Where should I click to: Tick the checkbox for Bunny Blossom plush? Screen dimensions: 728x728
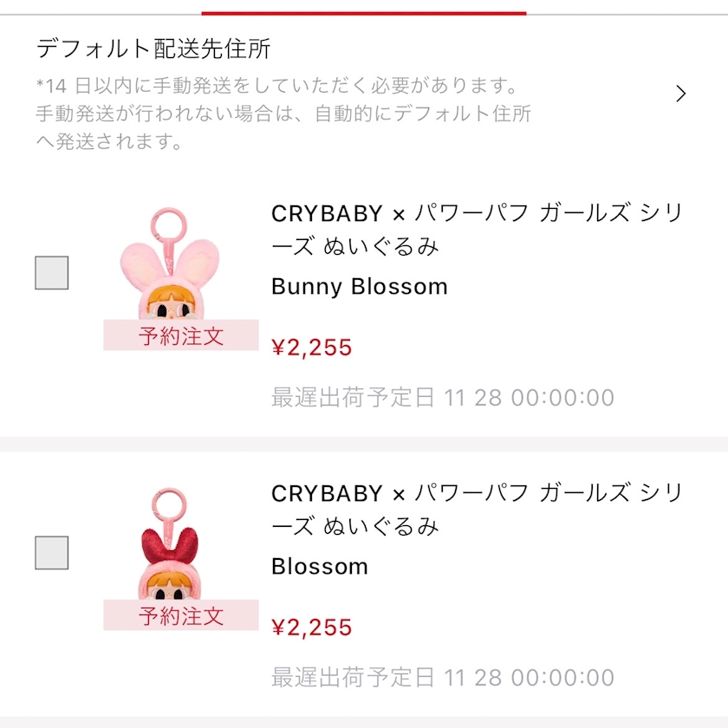pyautogui.click(x=52, y=273)
